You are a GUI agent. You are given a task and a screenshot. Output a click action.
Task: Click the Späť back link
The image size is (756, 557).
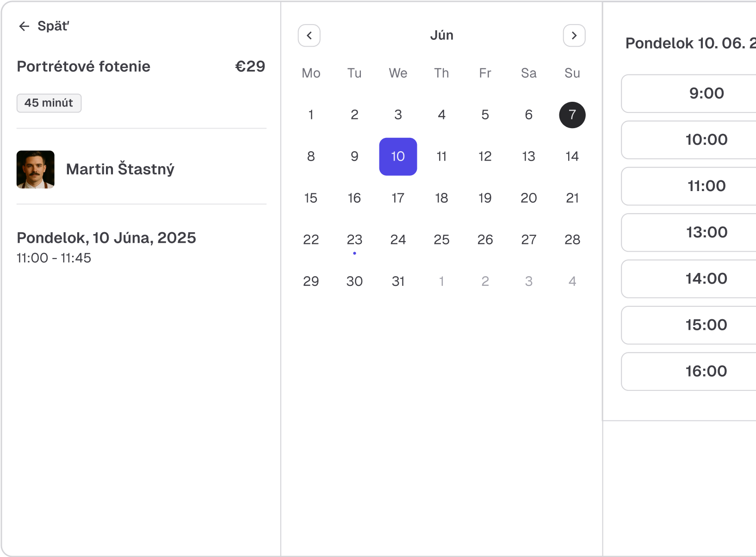tap(53, 26)
